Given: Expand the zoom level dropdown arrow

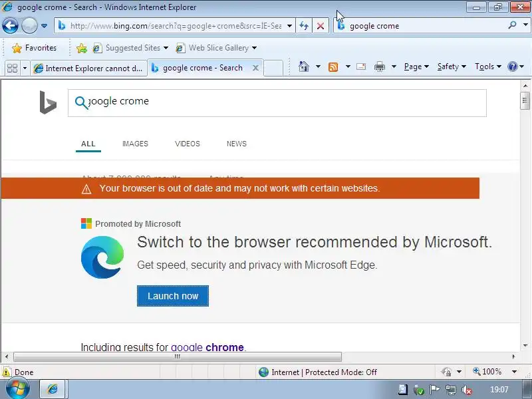Looking at the screenshot, I should [514, 372].
